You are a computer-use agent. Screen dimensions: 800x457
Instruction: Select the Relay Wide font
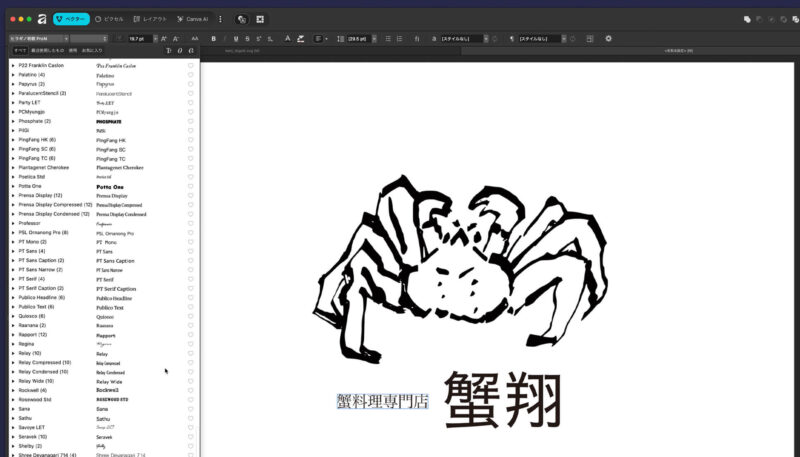(x=102, y=381)
